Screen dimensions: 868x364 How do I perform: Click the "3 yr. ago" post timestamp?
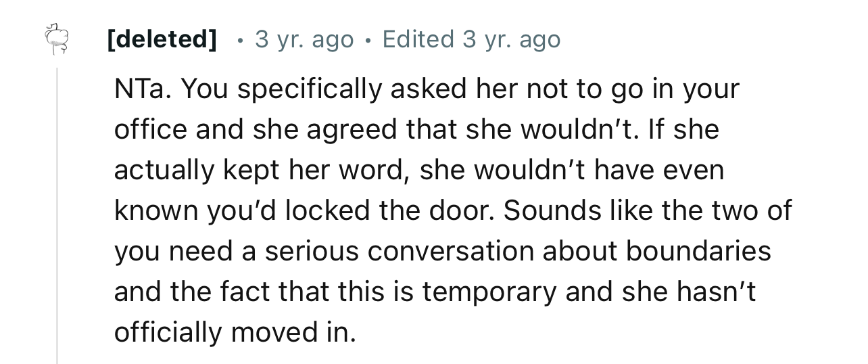tap(304, 39)
